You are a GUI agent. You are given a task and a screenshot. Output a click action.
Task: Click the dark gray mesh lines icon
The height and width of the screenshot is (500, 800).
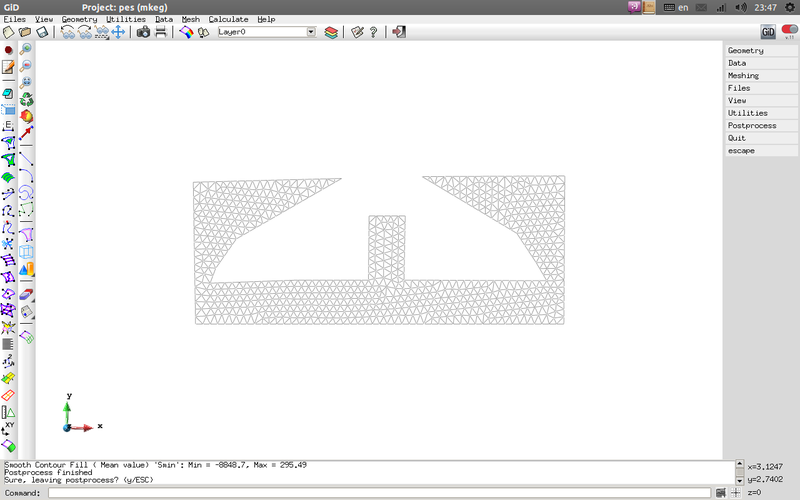click(x=8, y=344)
